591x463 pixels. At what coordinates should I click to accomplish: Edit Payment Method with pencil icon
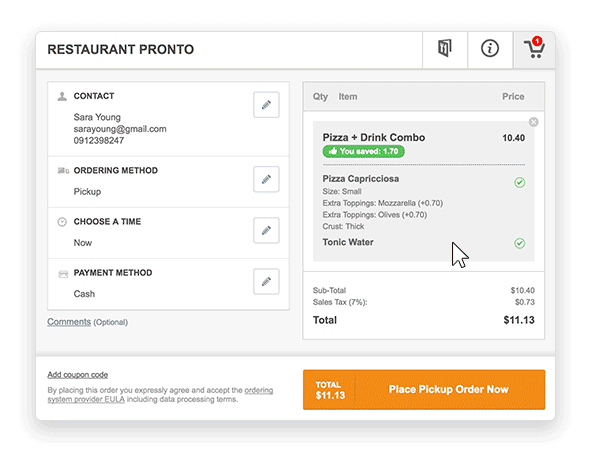pos(266,281)
